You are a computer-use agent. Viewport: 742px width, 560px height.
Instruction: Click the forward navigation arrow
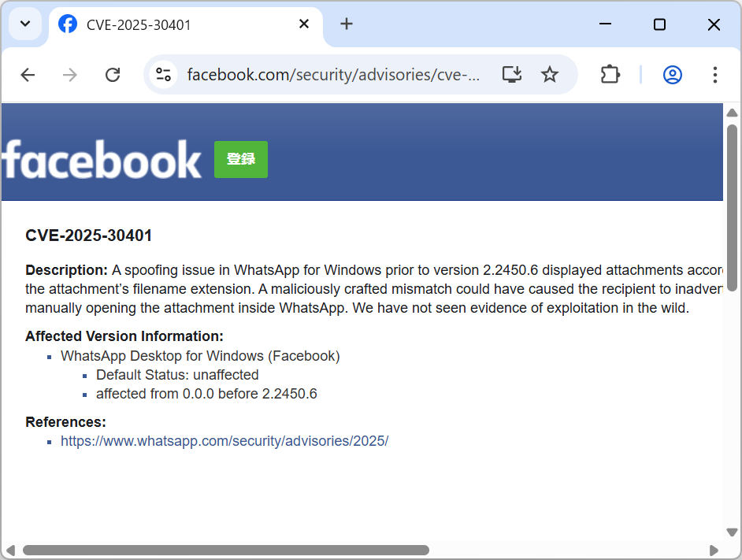click(69, 74)
